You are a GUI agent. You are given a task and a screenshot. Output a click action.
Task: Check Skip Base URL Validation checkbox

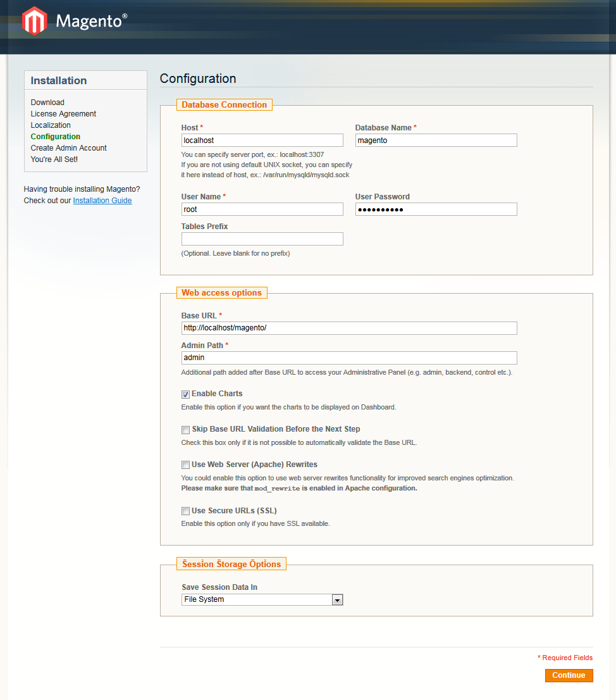(x=185, y=430)
